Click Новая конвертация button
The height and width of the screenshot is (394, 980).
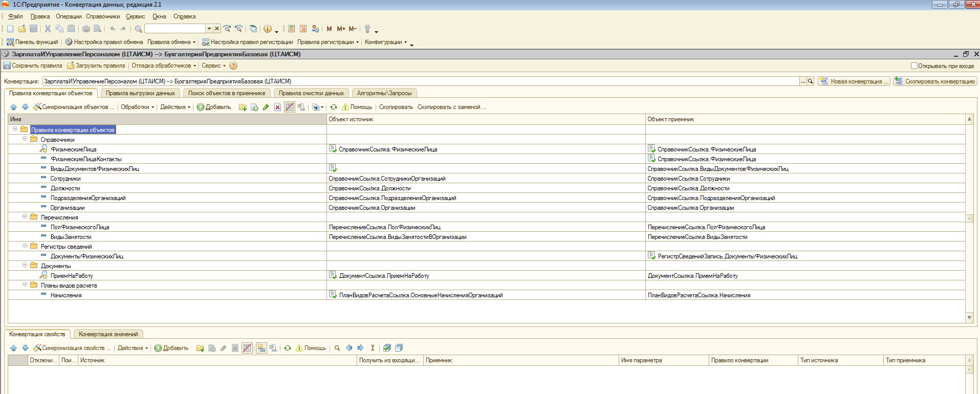(x=854, y=81)
